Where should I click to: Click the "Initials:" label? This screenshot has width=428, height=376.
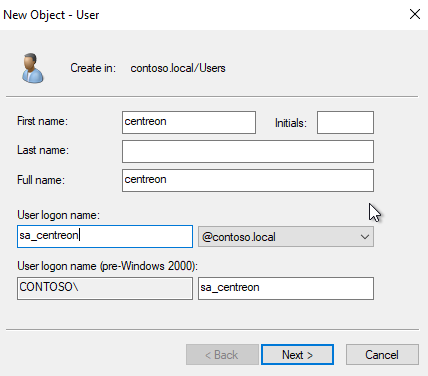pos(291,123)
